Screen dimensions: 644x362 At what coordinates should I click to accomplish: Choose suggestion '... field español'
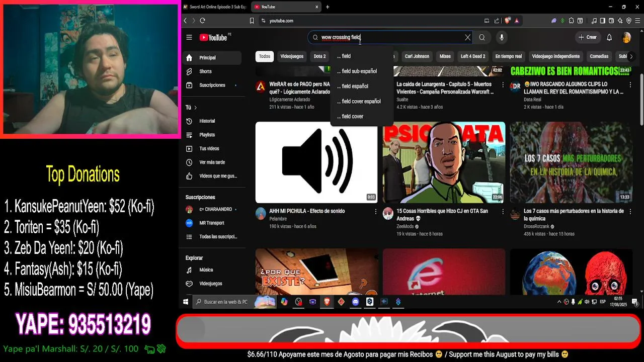coord(361,86)
